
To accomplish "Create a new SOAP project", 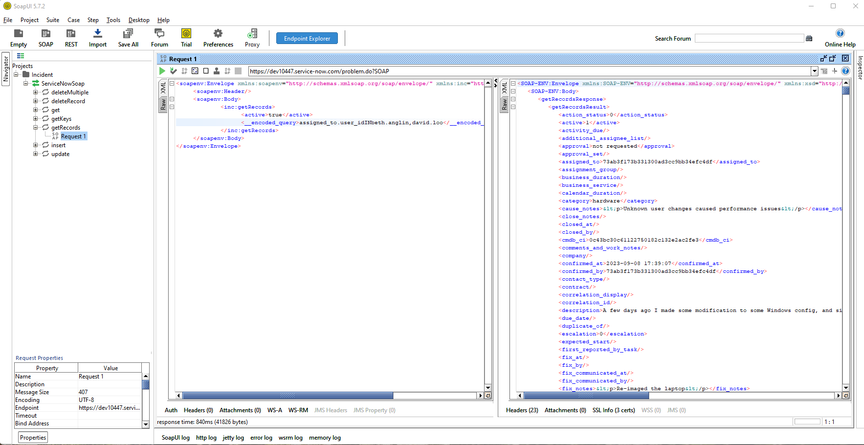I will 46,37.
